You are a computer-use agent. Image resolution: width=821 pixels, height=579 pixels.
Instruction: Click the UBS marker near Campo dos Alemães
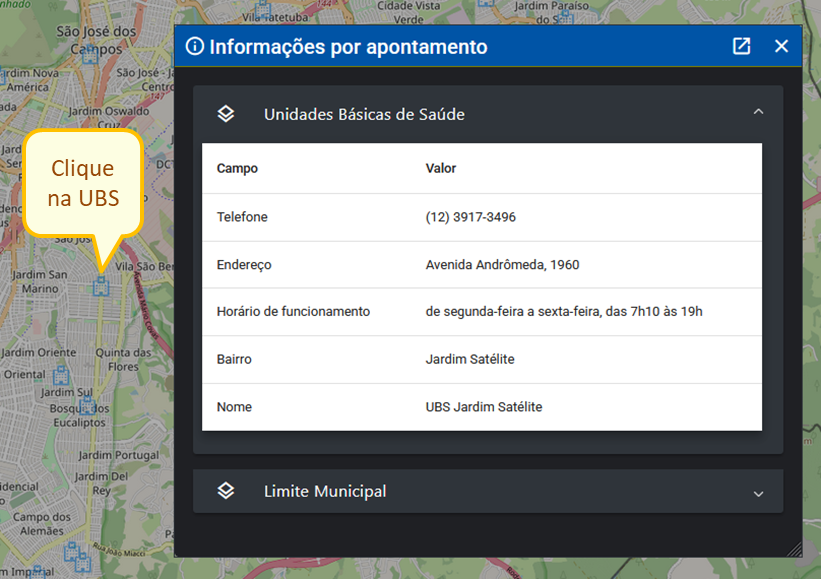tap(71, 552)
